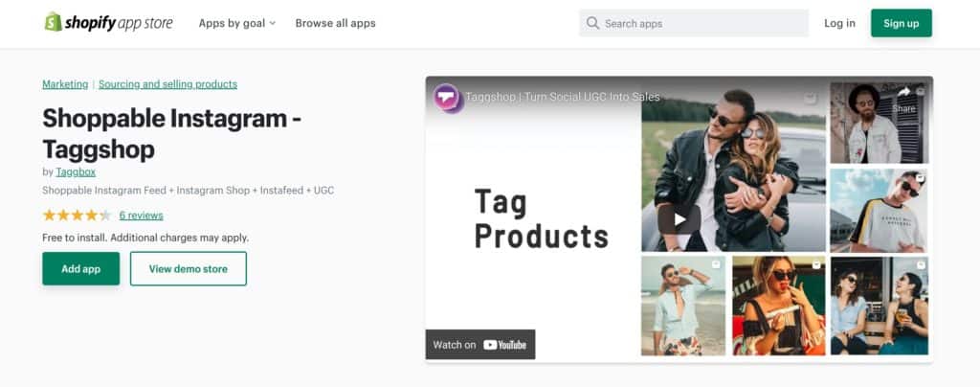Select the Shoppable Instagram - Taggshop heading
This screenshot has width=980, height=387.
point(171,134)
